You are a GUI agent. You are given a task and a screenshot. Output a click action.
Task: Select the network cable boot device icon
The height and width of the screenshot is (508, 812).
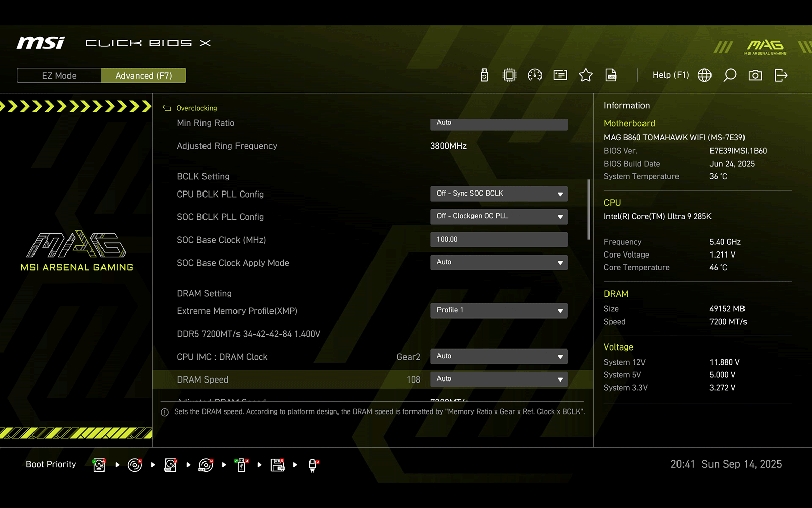coord(313,465)
